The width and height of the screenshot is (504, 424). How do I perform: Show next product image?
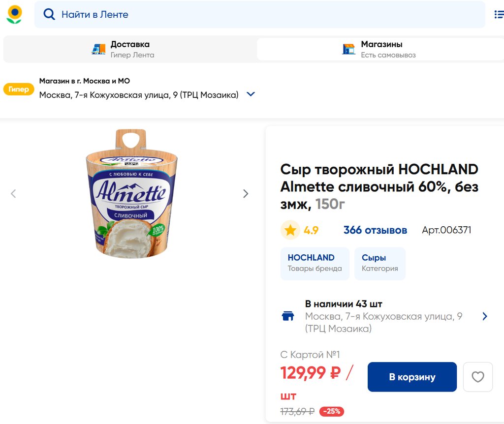point(246,194)
